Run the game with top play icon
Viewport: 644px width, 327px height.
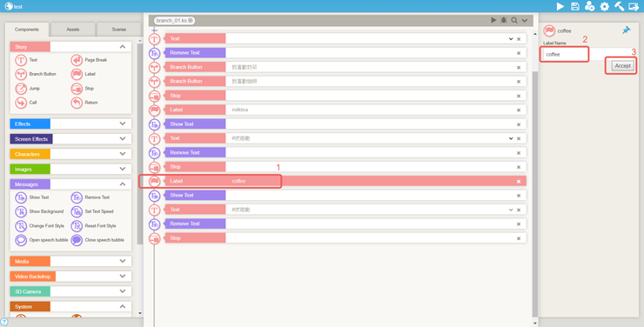[560, 6]
